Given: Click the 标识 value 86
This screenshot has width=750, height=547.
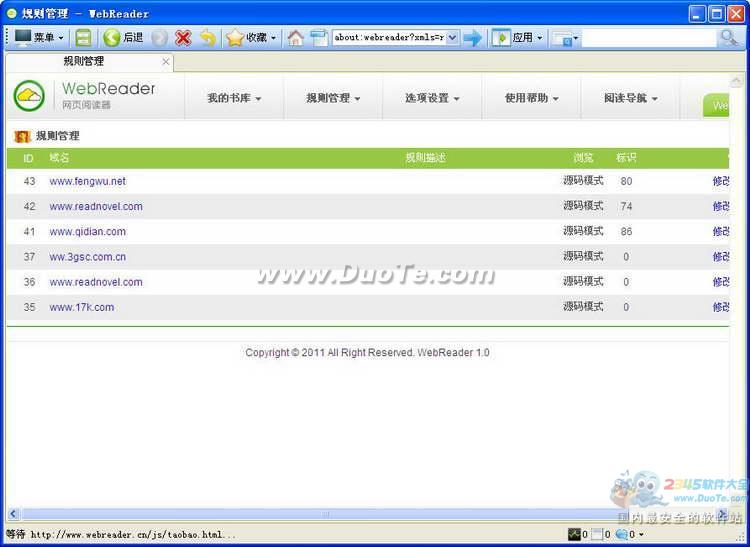Looking at the screenshot, I should click(x=626, y=231).
